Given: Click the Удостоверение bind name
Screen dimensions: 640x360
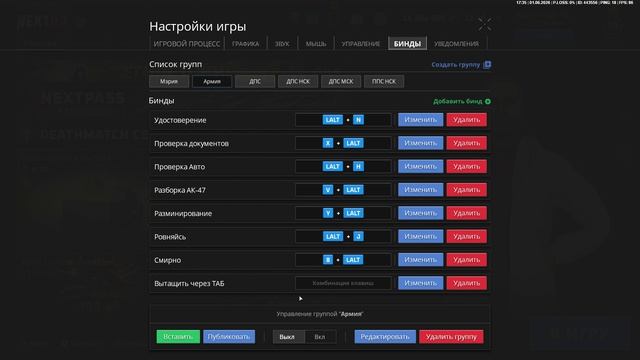Looking at the screenshot, I should 180,120.
